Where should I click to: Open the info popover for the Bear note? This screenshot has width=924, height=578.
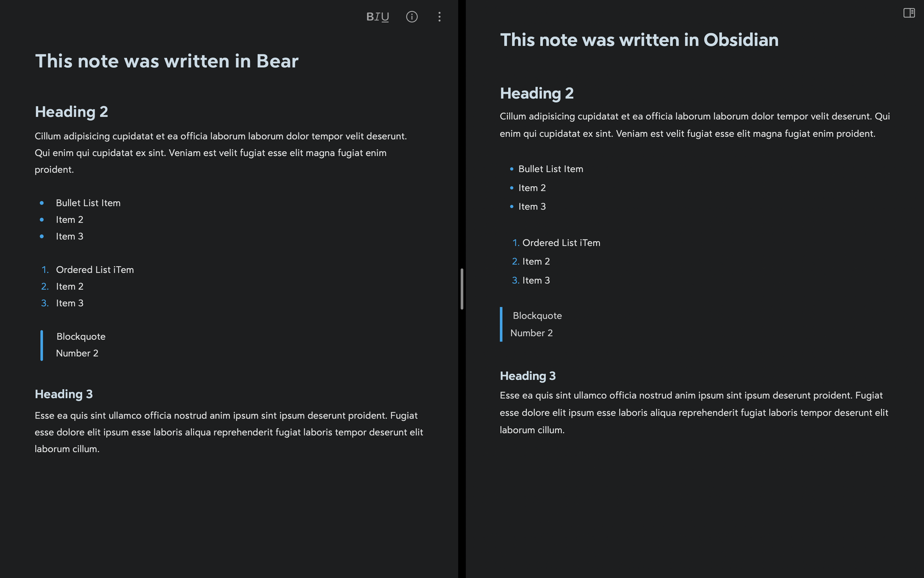click(411, 17)
